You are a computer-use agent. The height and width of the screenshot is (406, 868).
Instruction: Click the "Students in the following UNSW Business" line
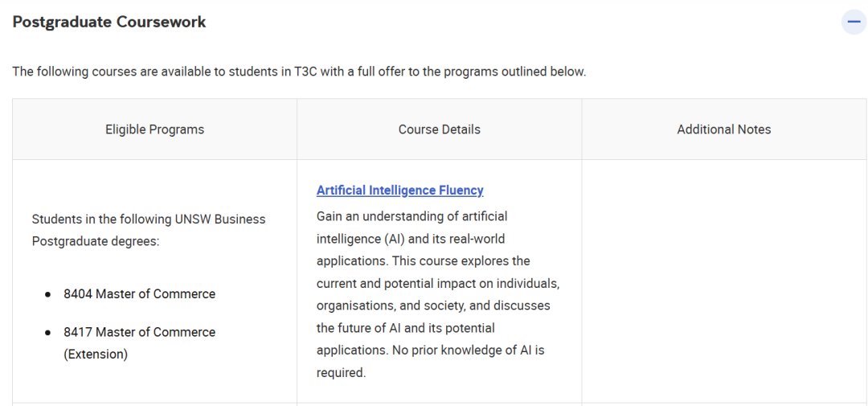tap(148, 219)
